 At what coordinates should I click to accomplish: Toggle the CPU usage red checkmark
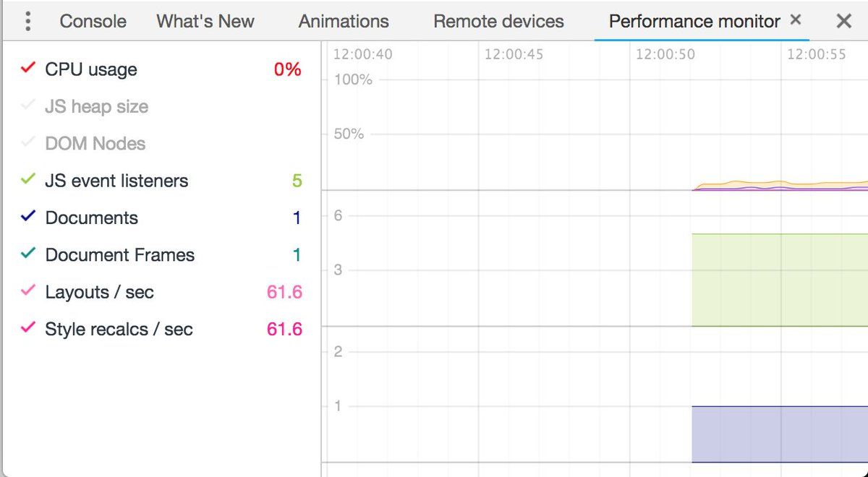[x=28, y=69]
